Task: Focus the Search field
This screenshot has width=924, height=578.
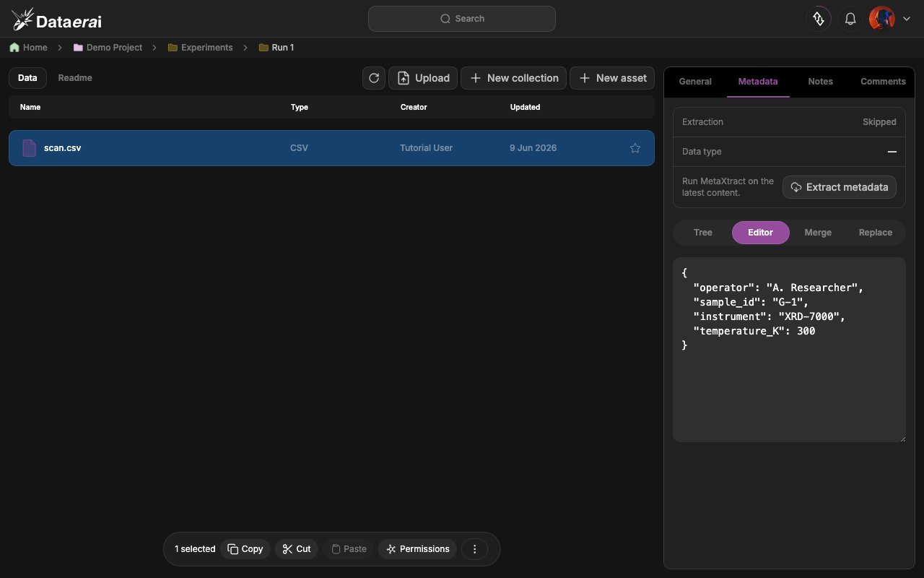Action: (x=462, y=19)
